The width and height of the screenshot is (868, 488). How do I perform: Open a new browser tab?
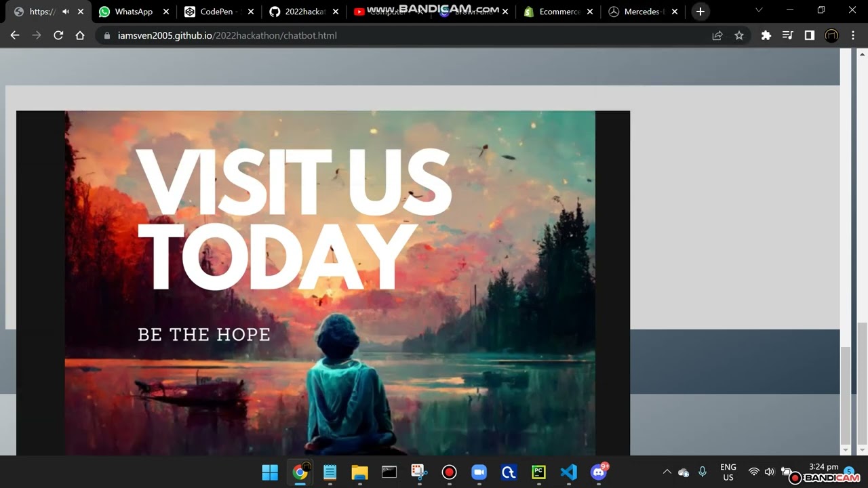pyautogui.click(x=701, y=12)
